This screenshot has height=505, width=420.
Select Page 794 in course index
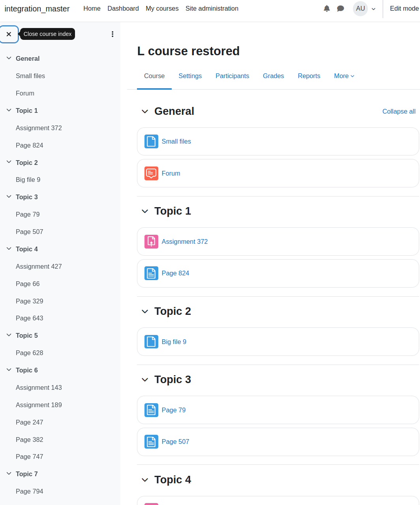coord(29,492)
